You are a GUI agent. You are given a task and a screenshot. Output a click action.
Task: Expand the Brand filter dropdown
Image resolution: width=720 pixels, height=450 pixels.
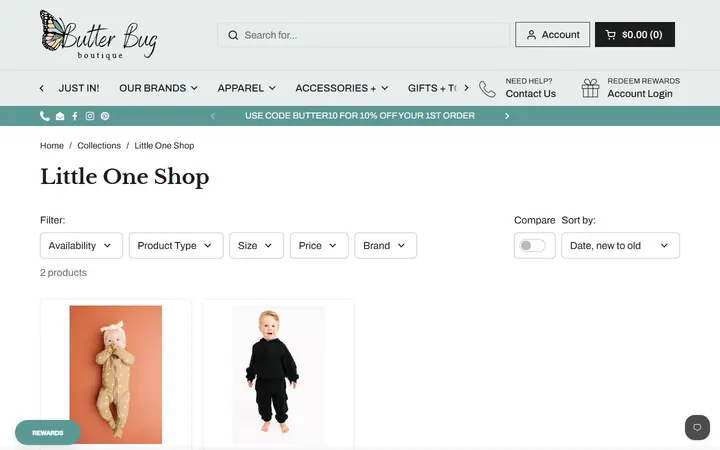(x=385, y=246)
